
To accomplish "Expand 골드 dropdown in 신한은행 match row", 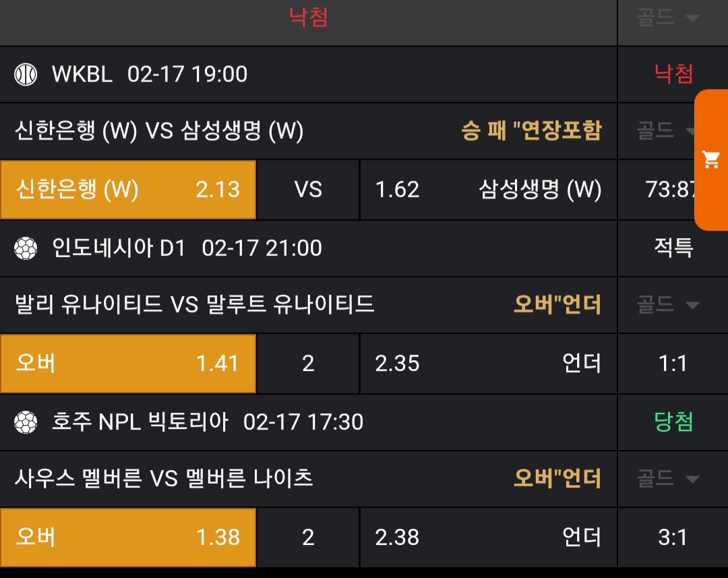I will 667,131.
